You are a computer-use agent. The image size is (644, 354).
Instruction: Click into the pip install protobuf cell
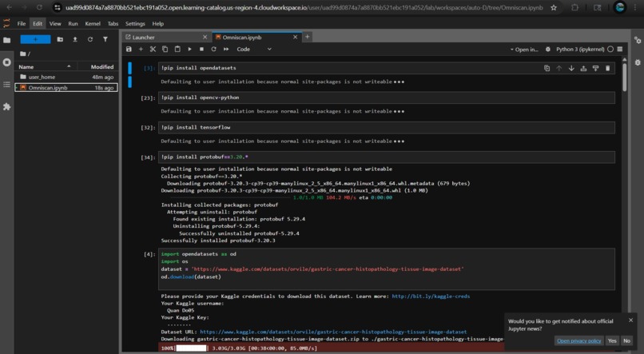pyautogui.click(x=387, y=157)
